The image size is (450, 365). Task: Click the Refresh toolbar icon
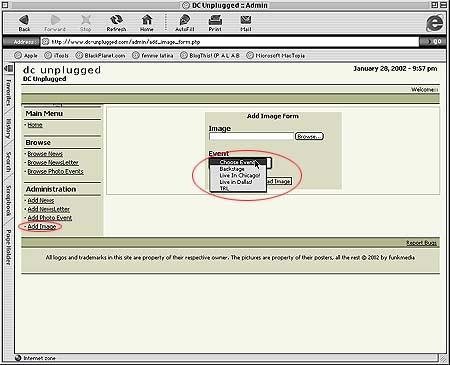116,20
